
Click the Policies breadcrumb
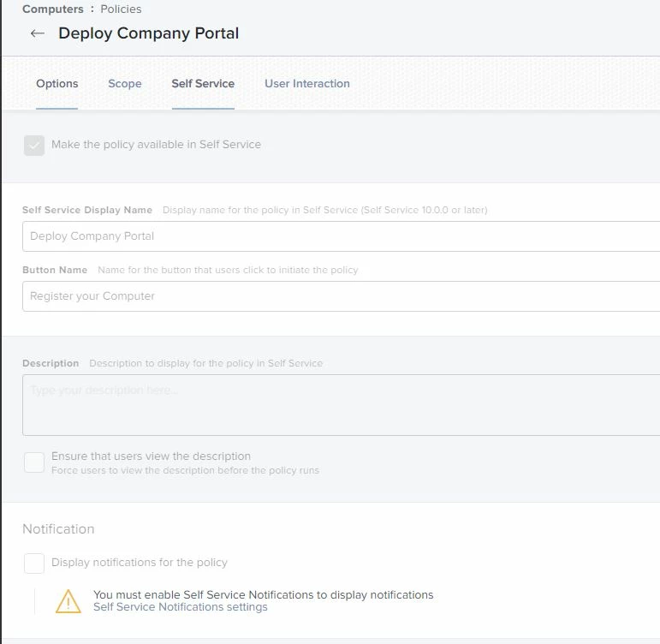point(121,9)
